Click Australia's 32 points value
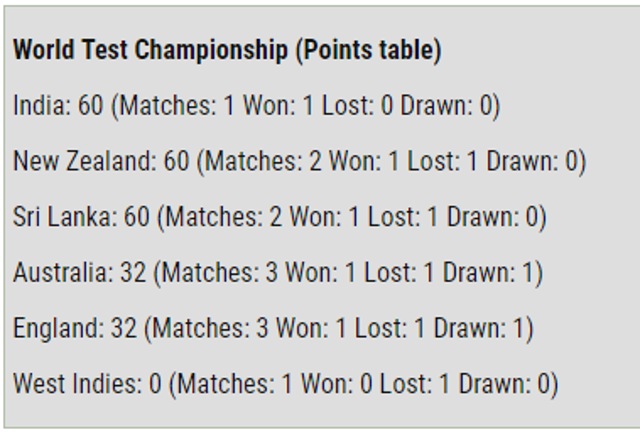The image size is (640, 432). 133,272
